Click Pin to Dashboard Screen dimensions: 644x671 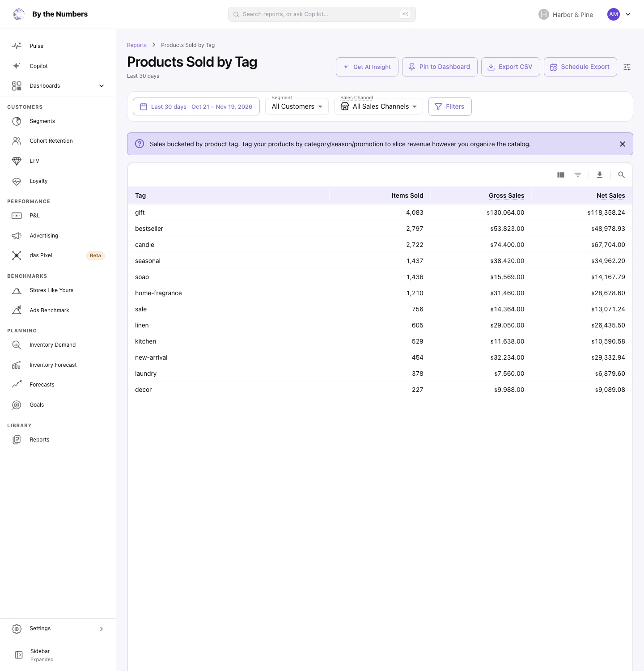440,67
